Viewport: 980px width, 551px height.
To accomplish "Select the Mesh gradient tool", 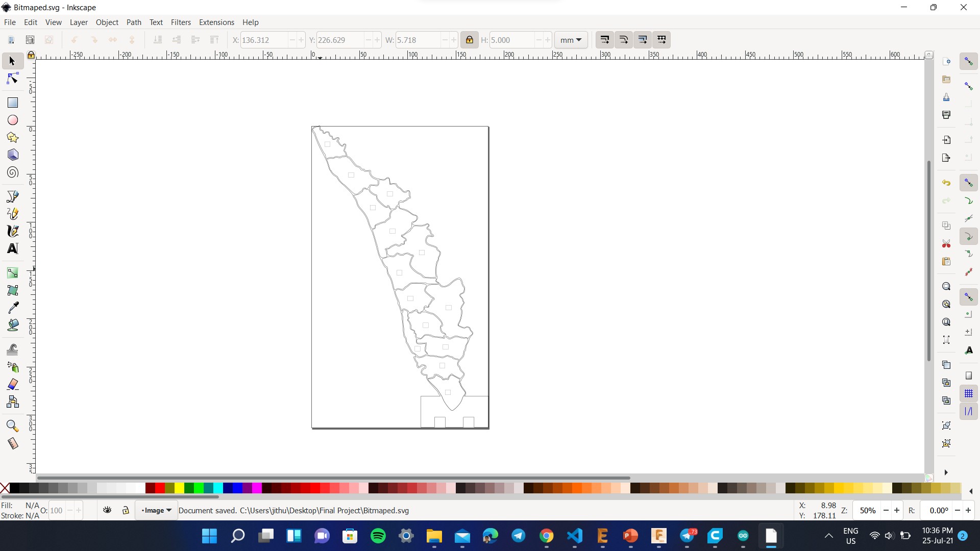I will click(13, 290).
